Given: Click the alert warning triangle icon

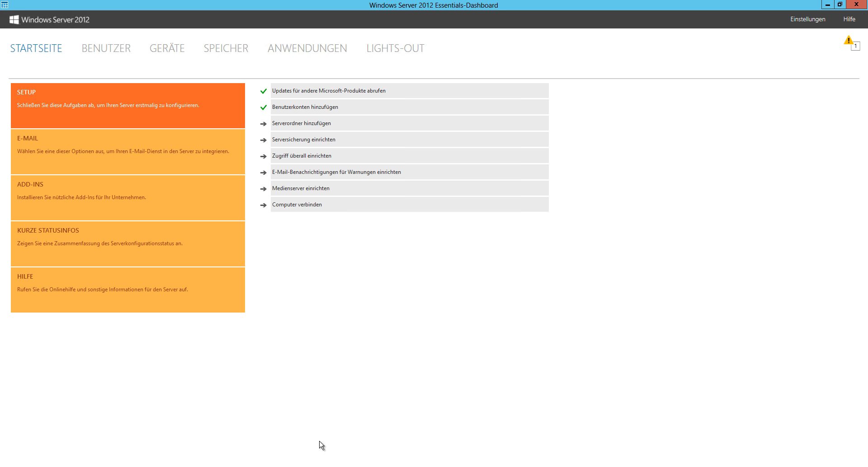Looking at the screenshot, I should tap(849, 41).
